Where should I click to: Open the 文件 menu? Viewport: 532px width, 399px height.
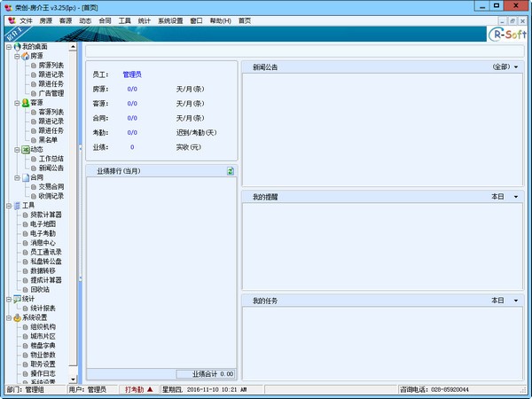(x=26, y=20)
